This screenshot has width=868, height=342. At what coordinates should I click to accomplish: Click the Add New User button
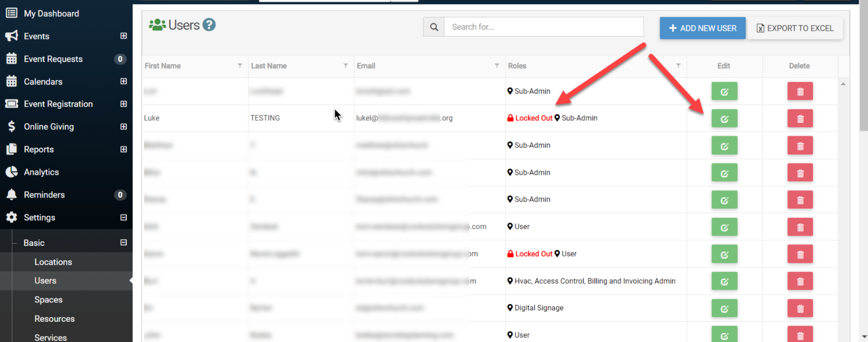702,28
